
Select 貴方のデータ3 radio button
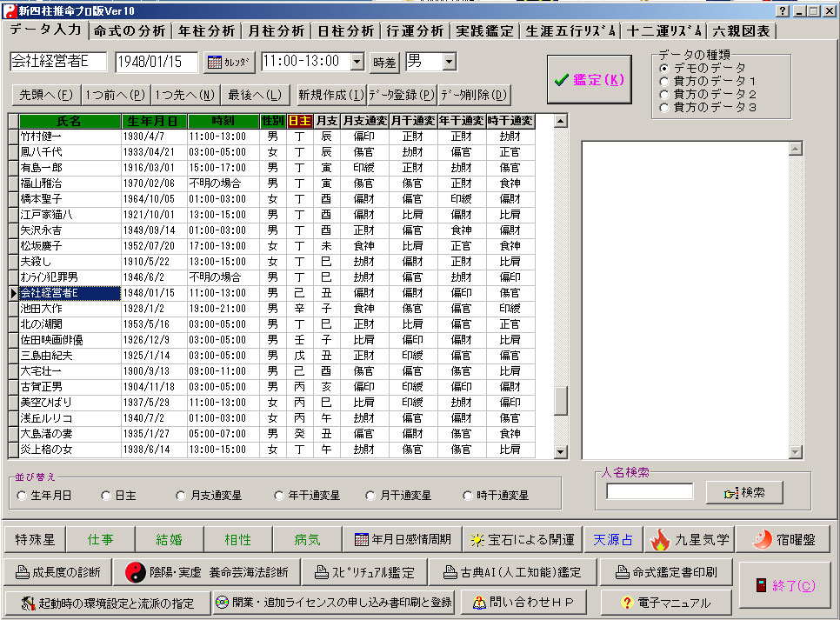[x=664, y=108]
